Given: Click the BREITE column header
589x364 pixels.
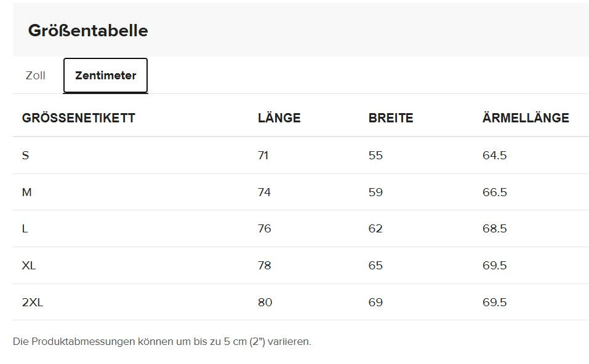Looking at the screenshot, I should (x=391, y=118).
